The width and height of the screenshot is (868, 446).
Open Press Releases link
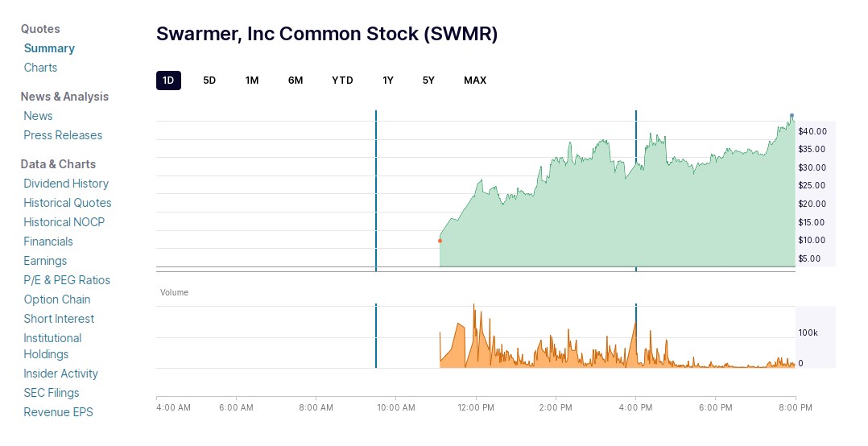(x=63, y=135)
